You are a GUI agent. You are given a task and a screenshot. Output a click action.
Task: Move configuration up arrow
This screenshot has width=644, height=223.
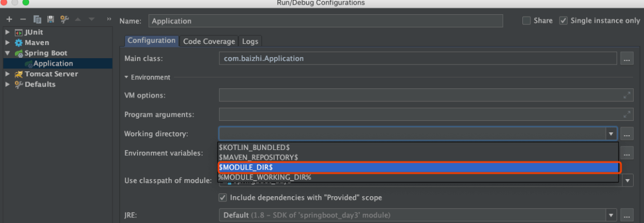[78, 19]
